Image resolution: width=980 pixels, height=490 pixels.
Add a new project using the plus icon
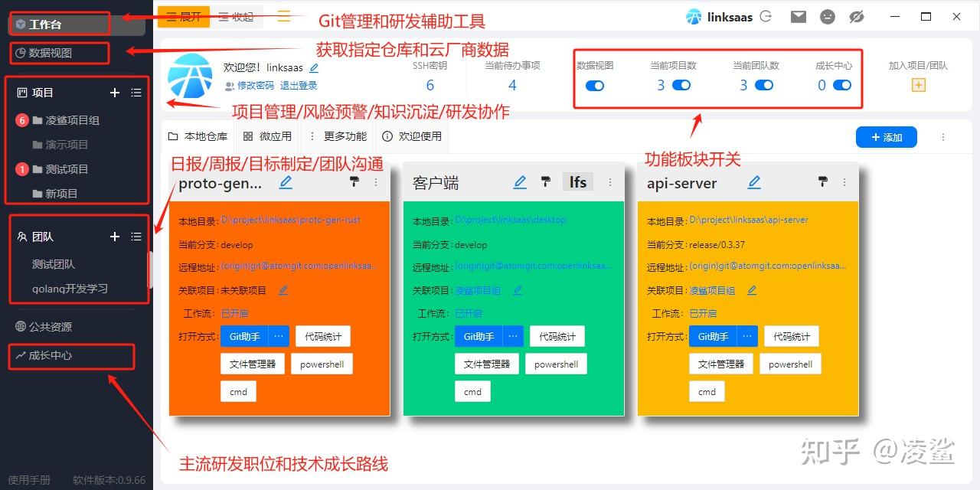click(114, 93)
